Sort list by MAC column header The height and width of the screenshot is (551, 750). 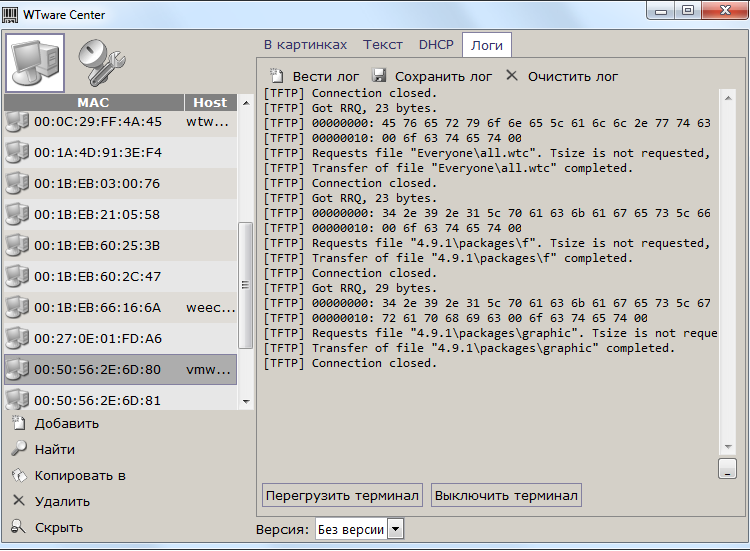(93, 102)
